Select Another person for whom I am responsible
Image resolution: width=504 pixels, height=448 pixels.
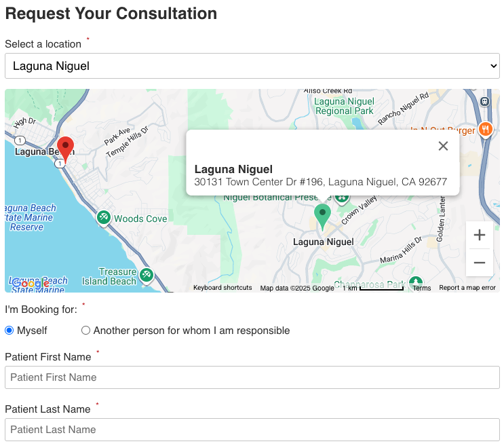[x=85, y=331]
